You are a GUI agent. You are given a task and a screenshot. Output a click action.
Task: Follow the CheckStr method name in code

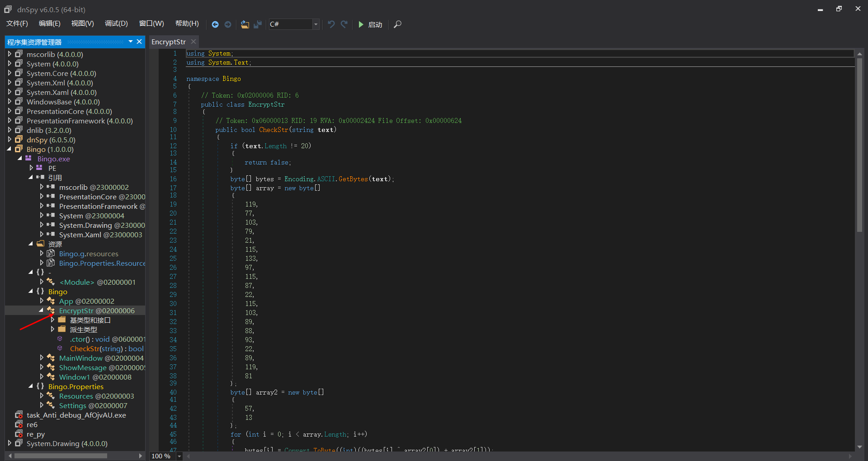(x=274, y=130)
